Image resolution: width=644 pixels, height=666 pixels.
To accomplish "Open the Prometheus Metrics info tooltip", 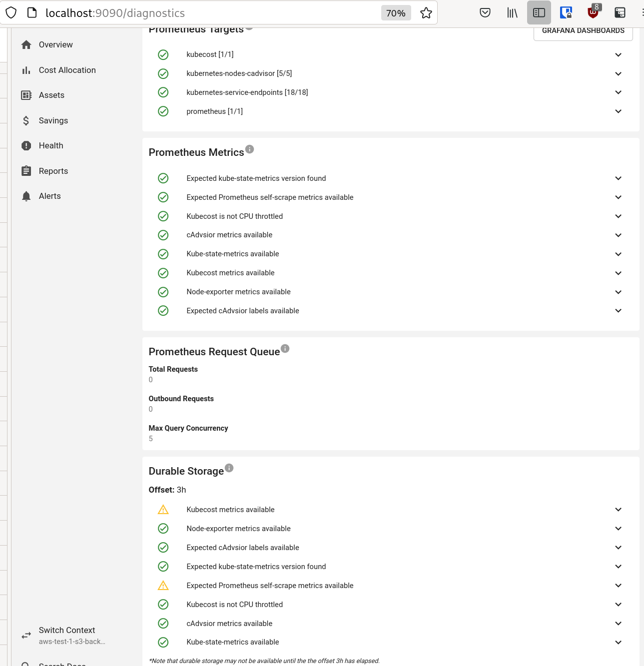I will (x=250, y=149).
